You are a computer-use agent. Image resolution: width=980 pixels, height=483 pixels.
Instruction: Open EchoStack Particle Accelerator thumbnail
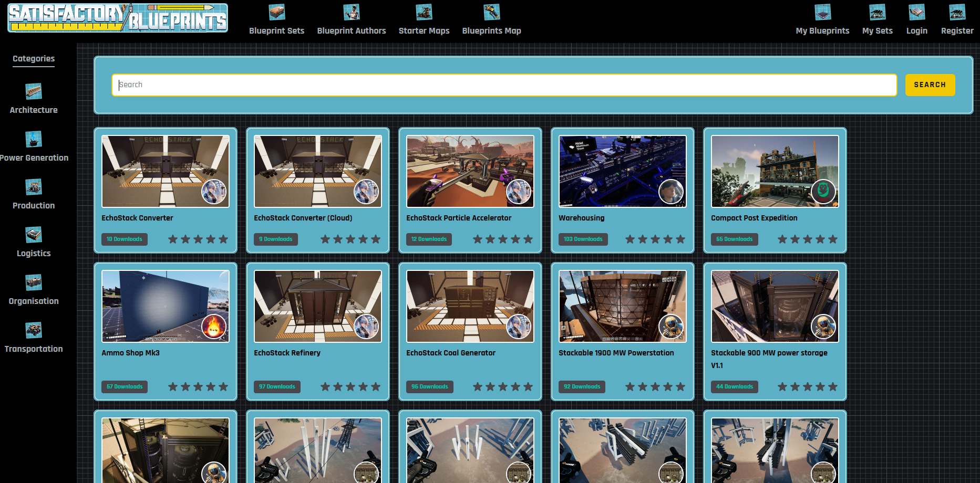click(470, 171)
